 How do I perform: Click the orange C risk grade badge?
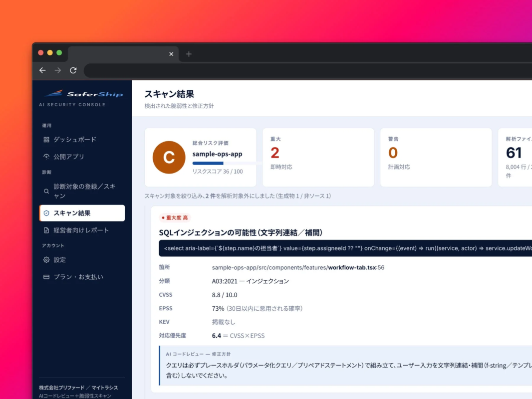[169, 157]
